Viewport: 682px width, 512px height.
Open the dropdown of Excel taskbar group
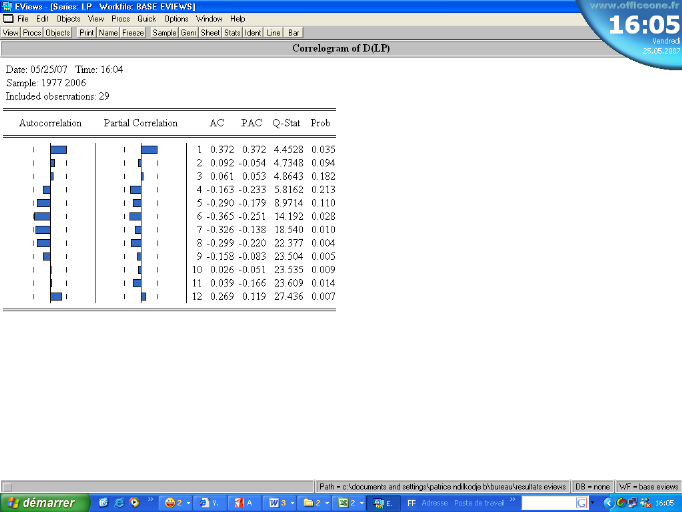[x=361, y=503]
